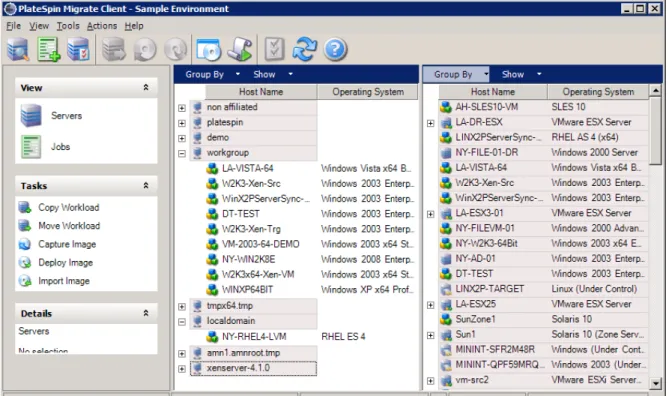The height and width of the screenshot is (396, 669).
Task: Expand the demo group
Action: (x=182, y=138)
